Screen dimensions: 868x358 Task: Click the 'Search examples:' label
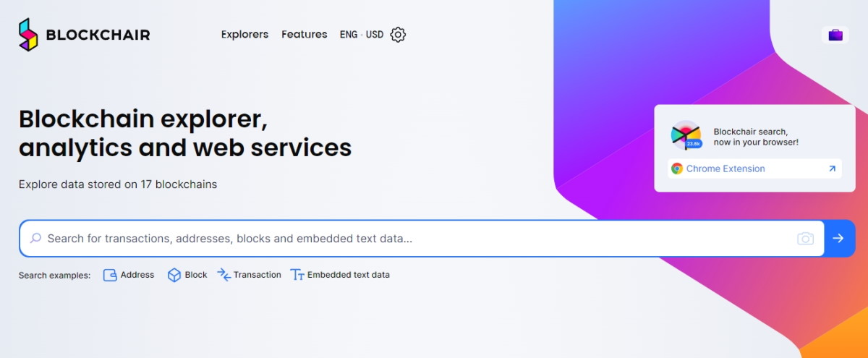(x=54, y=276)
